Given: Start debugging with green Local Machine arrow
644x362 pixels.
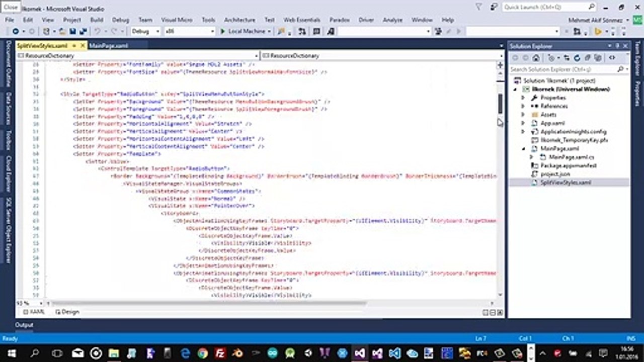Looking at the screenshot, I should tap(223, 31).
